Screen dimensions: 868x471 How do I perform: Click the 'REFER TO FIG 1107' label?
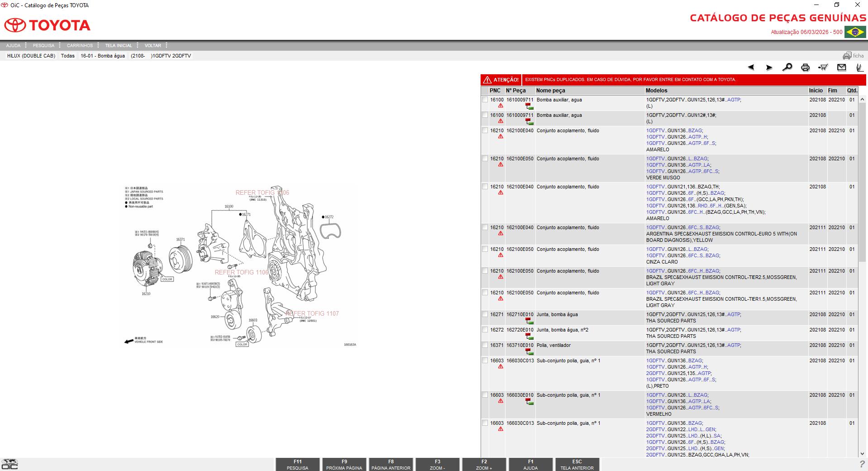click(x=312, y=313)
